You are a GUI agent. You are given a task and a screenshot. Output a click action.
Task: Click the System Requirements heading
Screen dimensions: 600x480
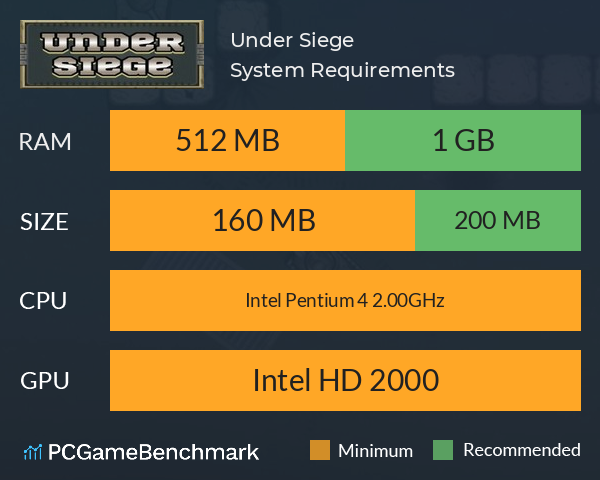coord(342,70)
